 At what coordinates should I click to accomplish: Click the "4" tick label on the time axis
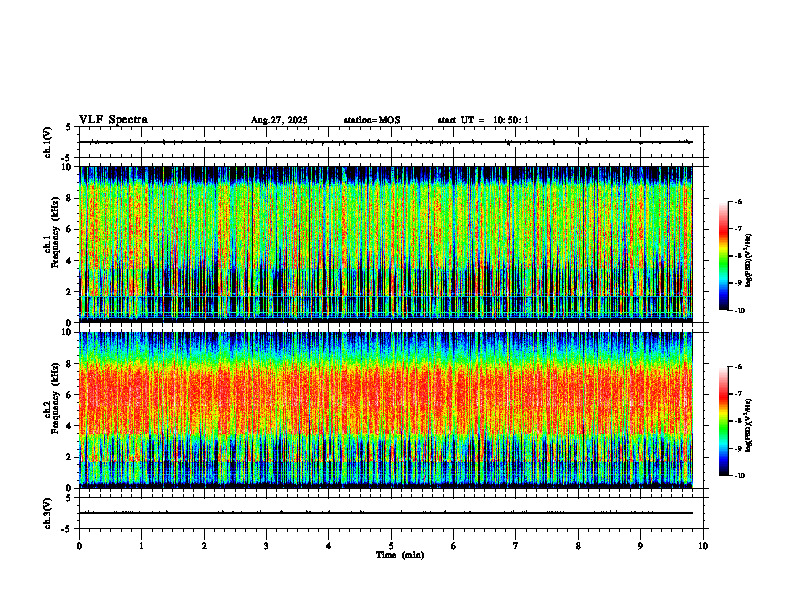(329, 546)
